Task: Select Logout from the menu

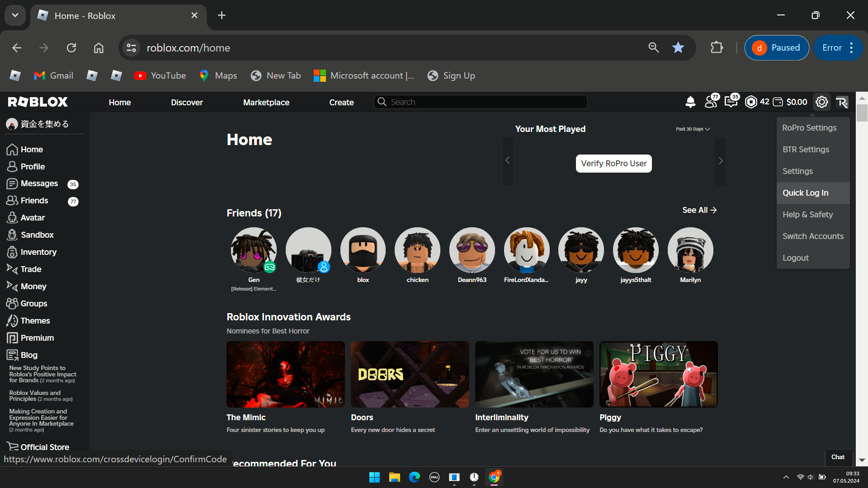Action: click(x=813, y=258)
